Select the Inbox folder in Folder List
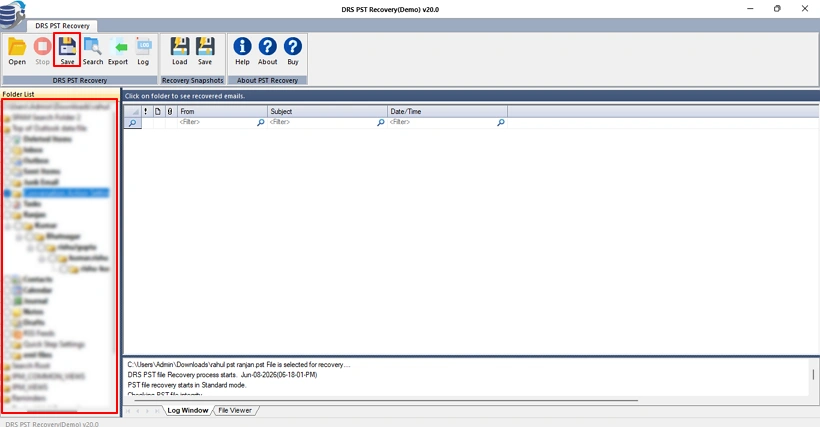 point(33,150)
